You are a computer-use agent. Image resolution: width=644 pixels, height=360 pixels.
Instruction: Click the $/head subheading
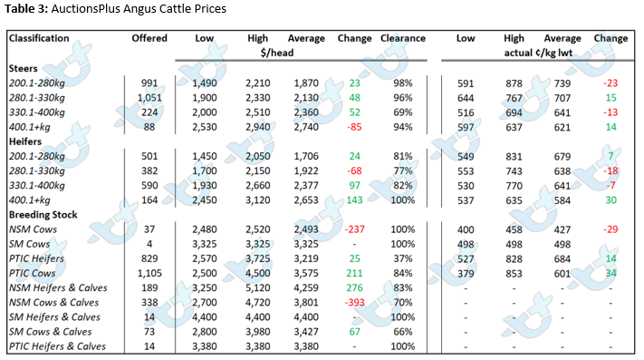point(277,53)
